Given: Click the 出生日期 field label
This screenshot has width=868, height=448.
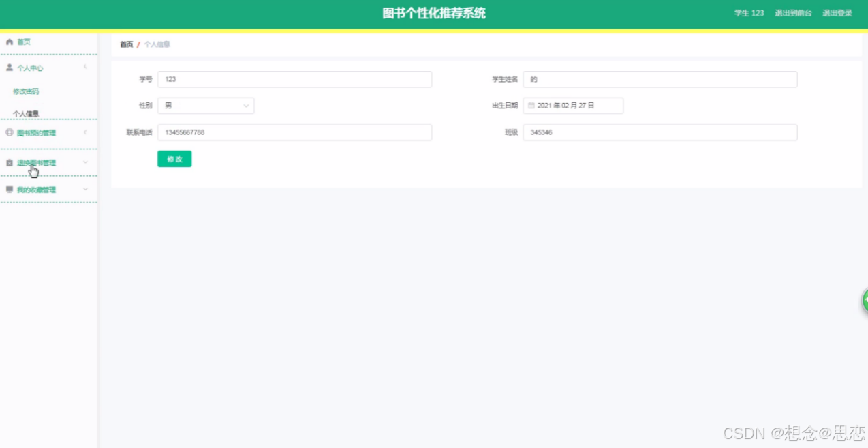Looking at the screenshot, I should coord(505,106).
